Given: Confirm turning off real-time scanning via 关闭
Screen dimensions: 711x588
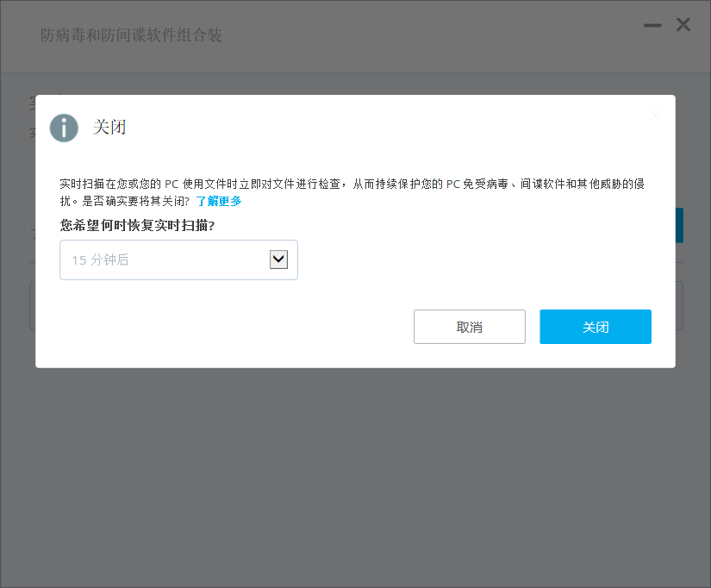Looking at the screenshot, I should pyautogui.click(x=595, y=326).
